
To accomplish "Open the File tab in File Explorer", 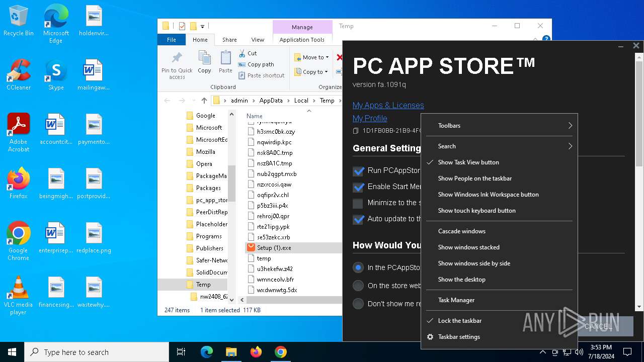I will pyautogui.click(x=172, y=40).
